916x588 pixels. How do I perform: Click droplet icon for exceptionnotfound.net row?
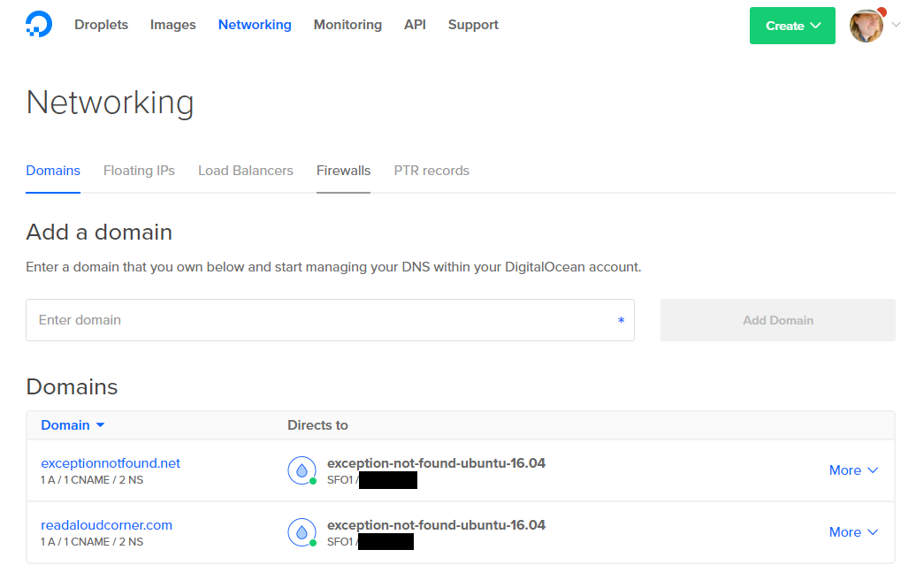[x=302, y=470]
